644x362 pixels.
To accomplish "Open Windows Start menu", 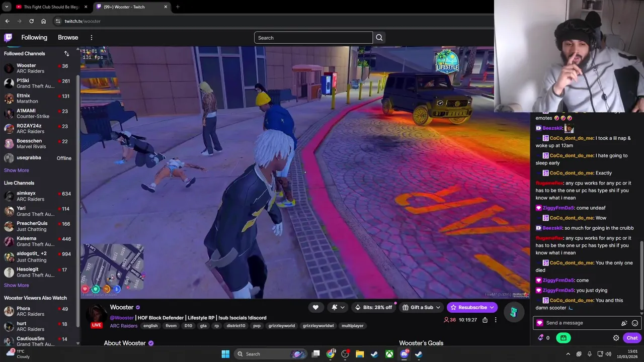I will pyautogui.click(x=225, y=354).
